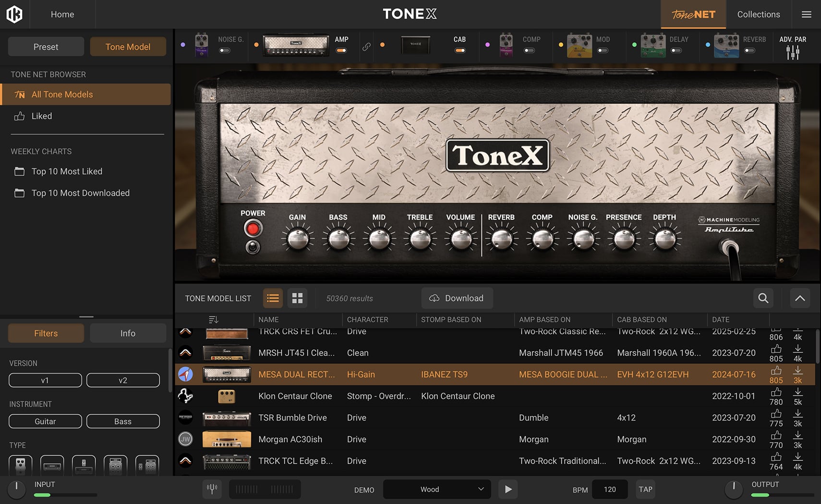Filter by Bass instrument
This screenshot has height=504, width=821.
(123, 421)
